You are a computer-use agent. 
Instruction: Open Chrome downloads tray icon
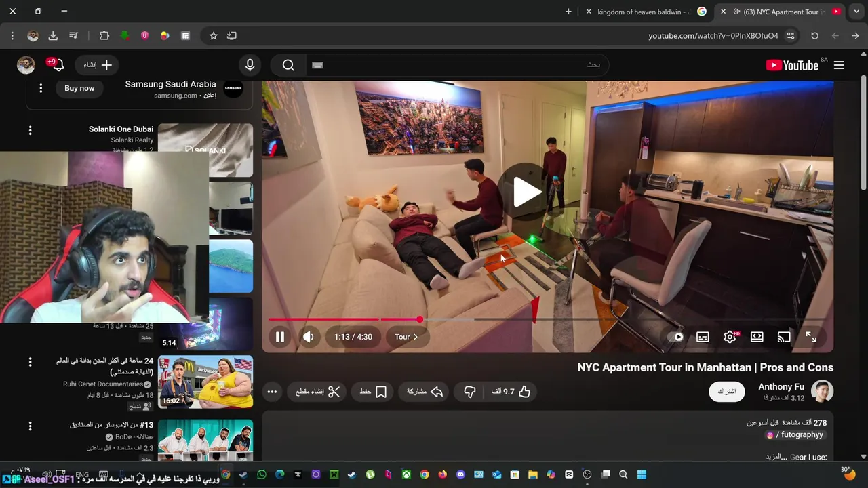(x=53, y=36)
